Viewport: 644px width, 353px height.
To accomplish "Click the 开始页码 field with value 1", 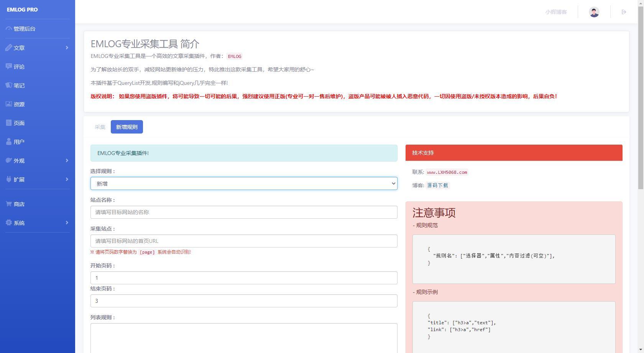I will 244,278.
